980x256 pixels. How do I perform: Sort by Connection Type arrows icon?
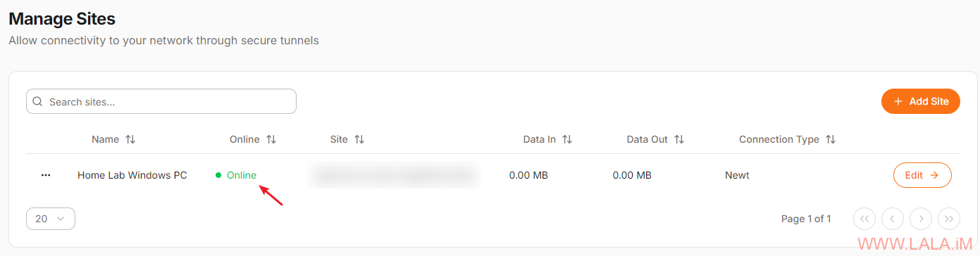[831, 139]
